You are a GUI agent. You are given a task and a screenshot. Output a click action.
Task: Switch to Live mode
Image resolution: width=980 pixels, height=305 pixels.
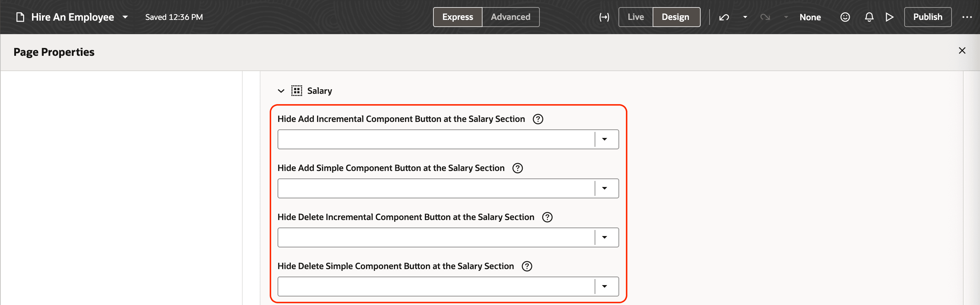[x=635, y=17]
